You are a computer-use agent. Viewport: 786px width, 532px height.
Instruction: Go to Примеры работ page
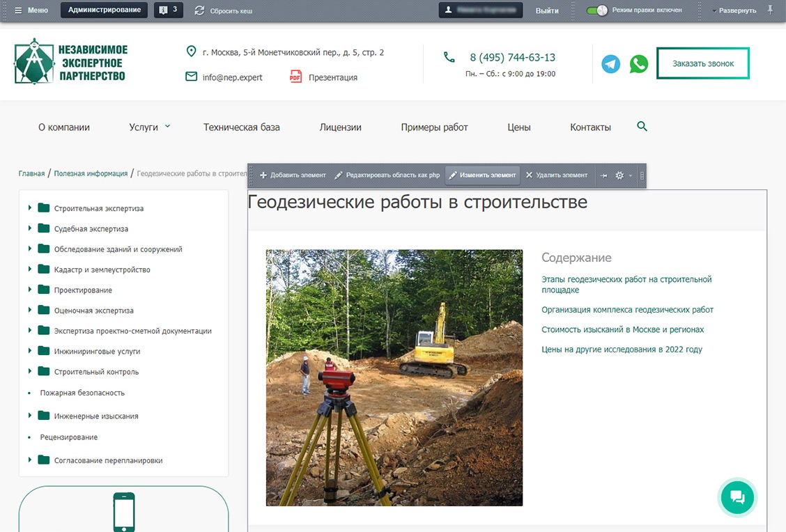434,127
